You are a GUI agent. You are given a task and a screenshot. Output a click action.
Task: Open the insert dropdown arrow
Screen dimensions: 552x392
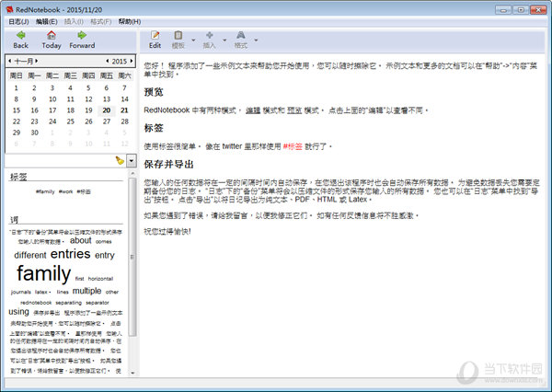pyautogui.click(x=224, y=40)
